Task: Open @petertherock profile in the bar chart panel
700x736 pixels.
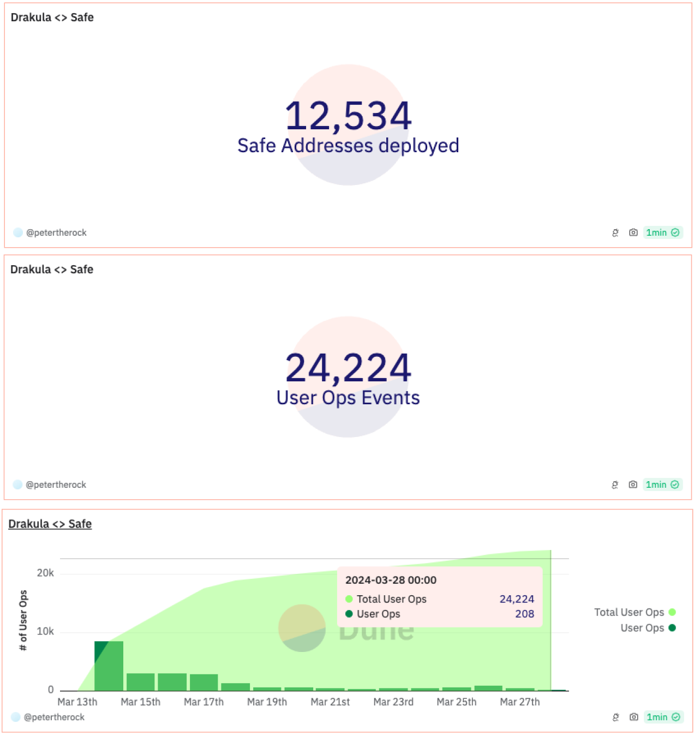Action: tap(54, 717)
